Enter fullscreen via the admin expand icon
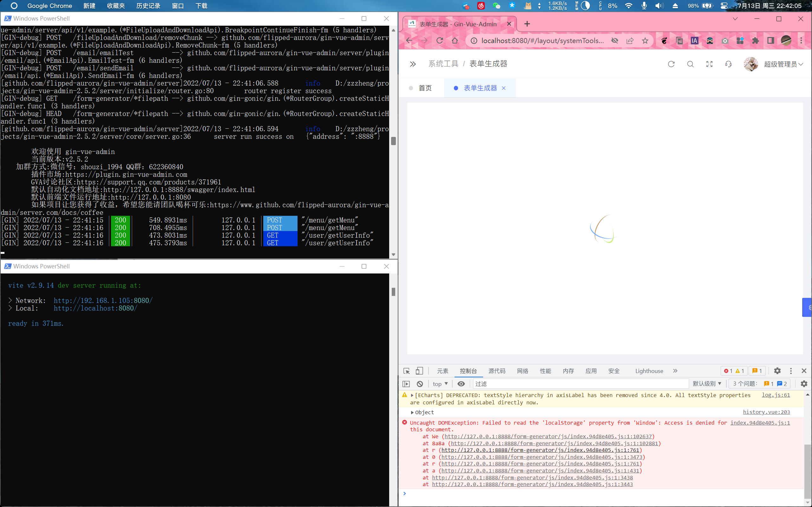This screenshot has width=812, height=507. click(709, 64)
